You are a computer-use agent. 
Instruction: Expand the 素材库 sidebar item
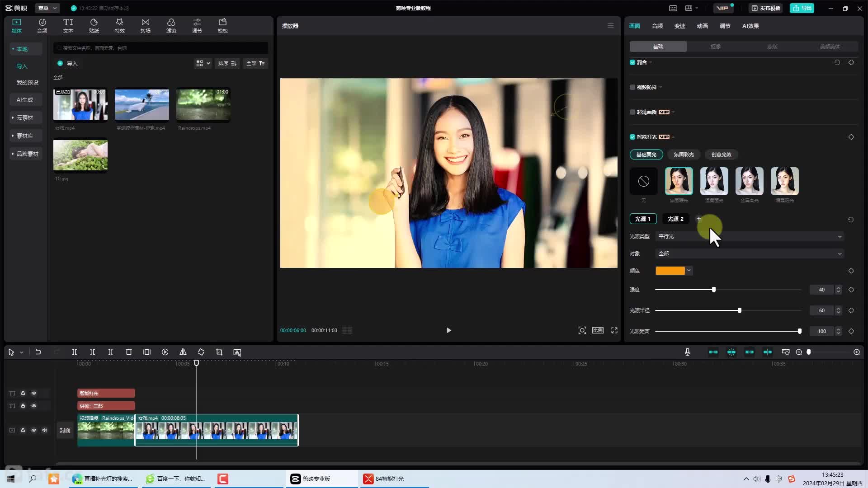pyautogui.click(x=25, y=136)
